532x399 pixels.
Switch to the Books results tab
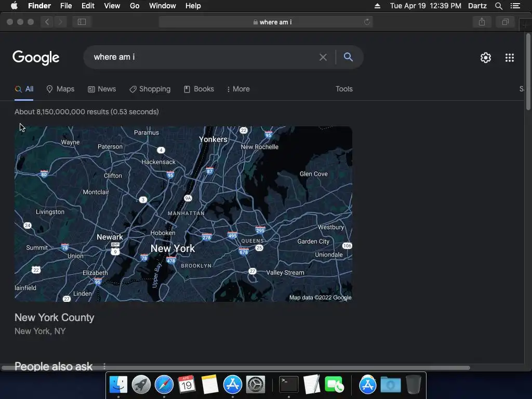click(x=199, y=89)
